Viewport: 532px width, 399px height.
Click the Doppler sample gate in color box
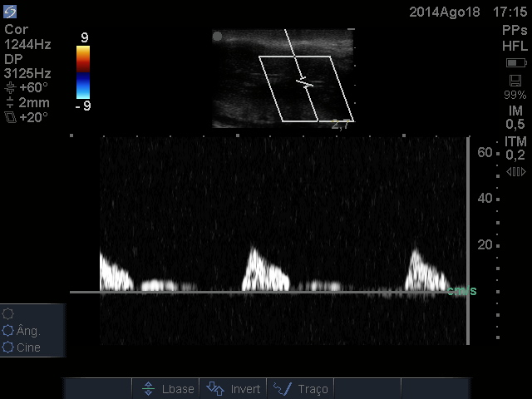point(305,83)
